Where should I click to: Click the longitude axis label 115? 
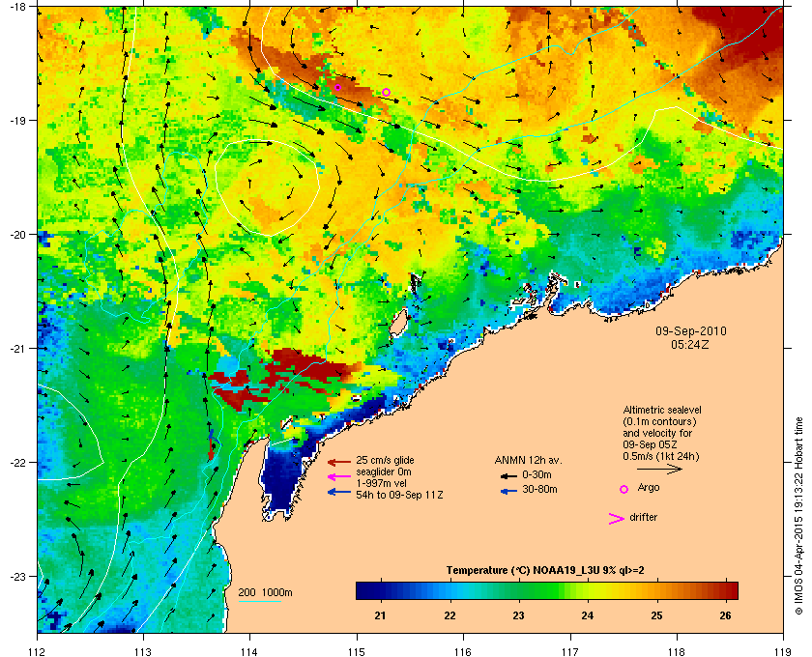[x=357, y=651]
